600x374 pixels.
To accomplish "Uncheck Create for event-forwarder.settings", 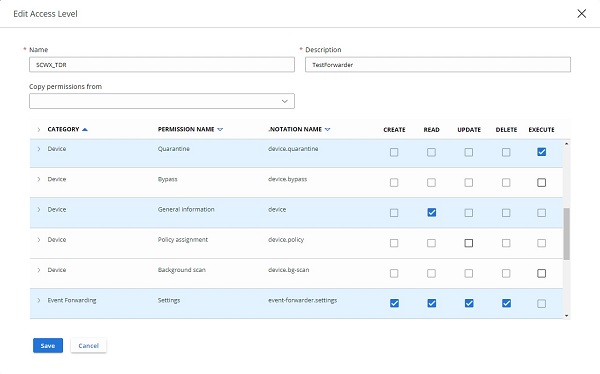I will click(394, 303).
